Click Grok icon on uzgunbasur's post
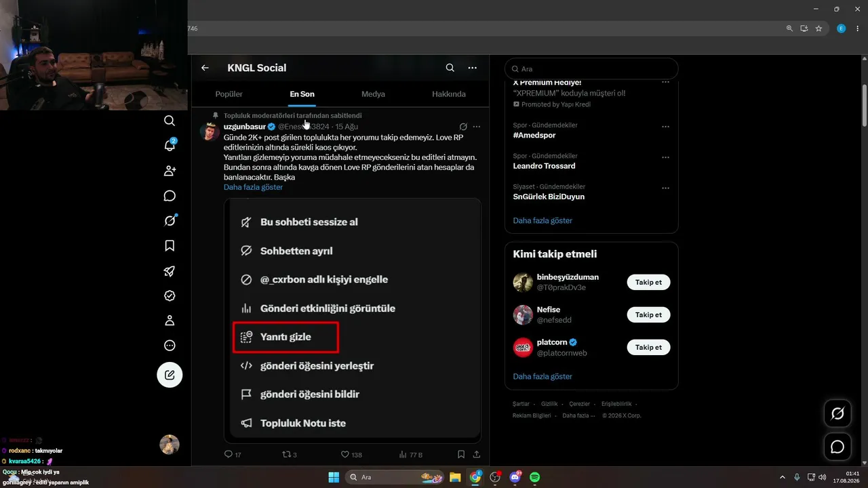 click(x=463, y=127)
